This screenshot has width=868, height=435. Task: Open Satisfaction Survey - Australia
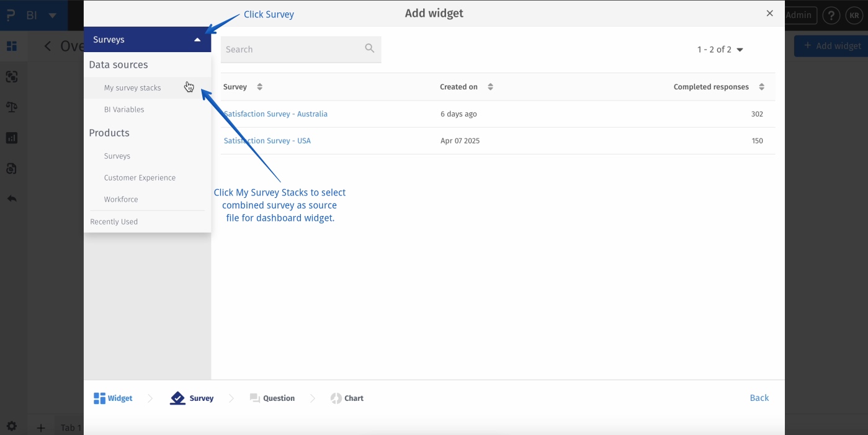click(275, 114)
